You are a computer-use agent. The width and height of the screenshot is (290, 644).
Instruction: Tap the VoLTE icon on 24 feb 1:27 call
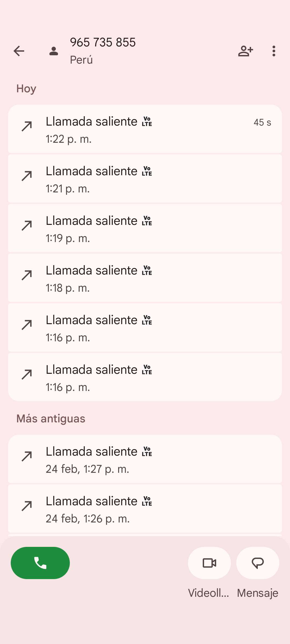point(147,452)
